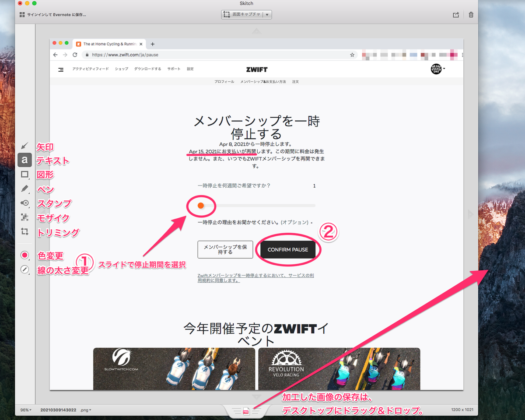The width and height of the screenshot is (525, 420).
Task: Select the text (テキスト) tool
Action: tap(24, 160)
